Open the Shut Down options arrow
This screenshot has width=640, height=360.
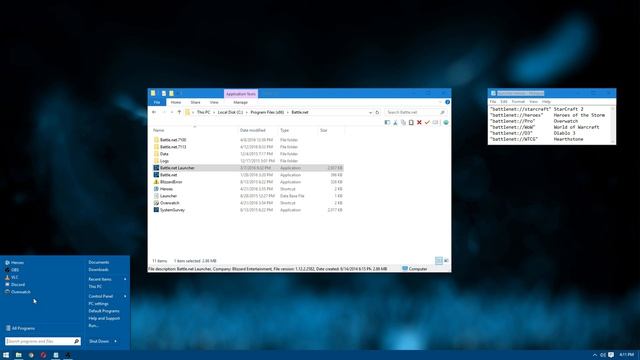(x=116, y=341)
